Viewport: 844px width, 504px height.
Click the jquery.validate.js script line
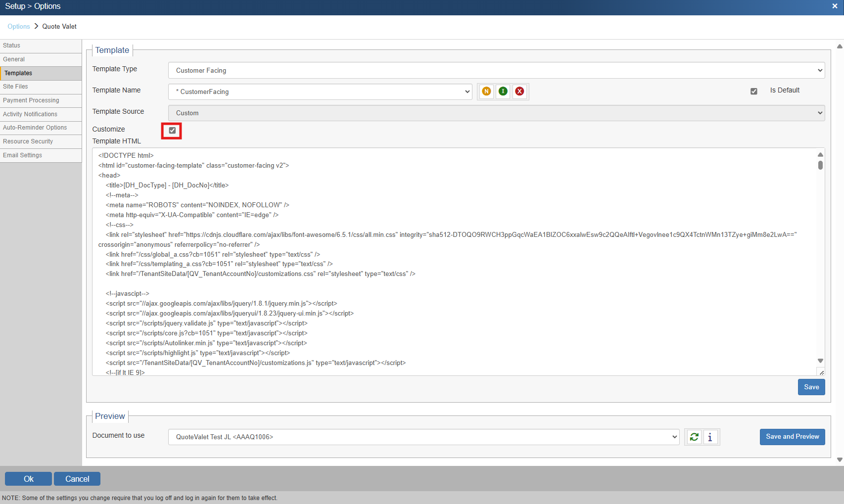[206, 323]
